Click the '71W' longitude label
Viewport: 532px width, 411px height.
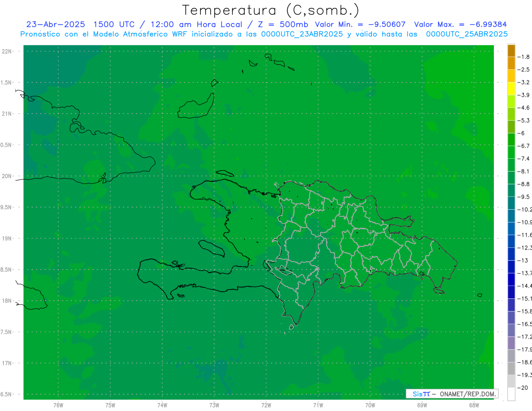click(318, 405)
